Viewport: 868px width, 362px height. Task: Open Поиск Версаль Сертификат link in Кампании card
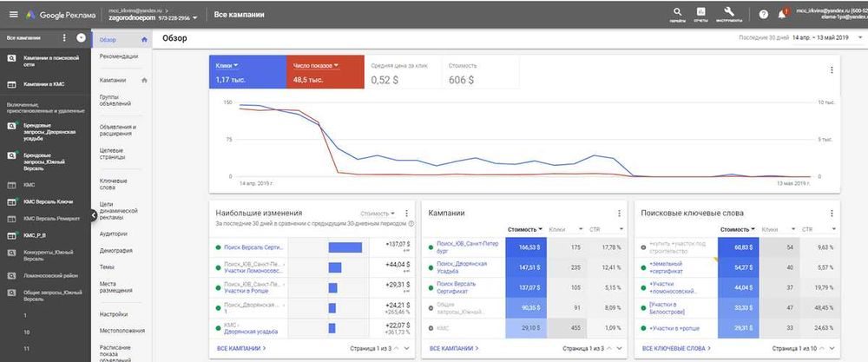click(x=457, y=287)
